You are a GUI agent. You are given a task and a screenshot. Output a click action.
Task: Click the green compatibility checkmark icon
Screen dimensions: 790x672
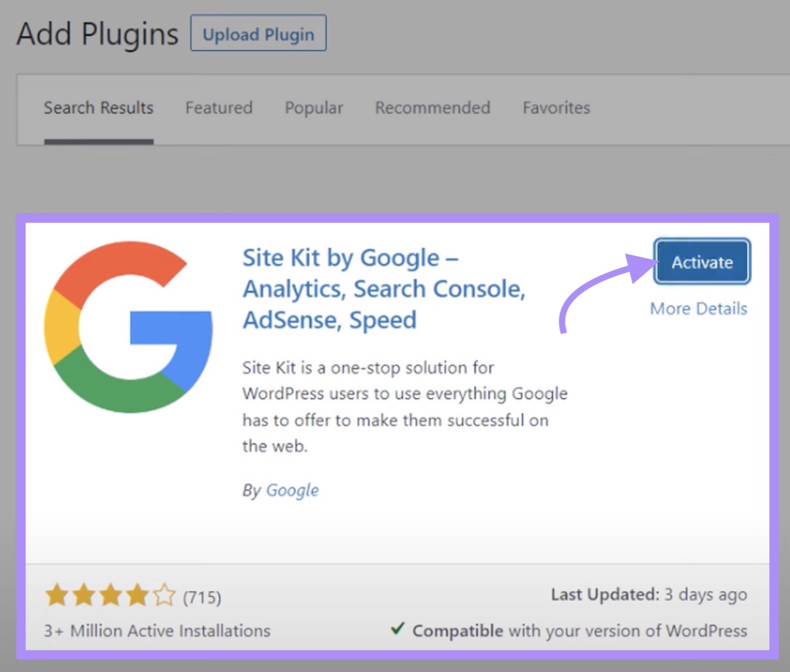coord(398,629)
